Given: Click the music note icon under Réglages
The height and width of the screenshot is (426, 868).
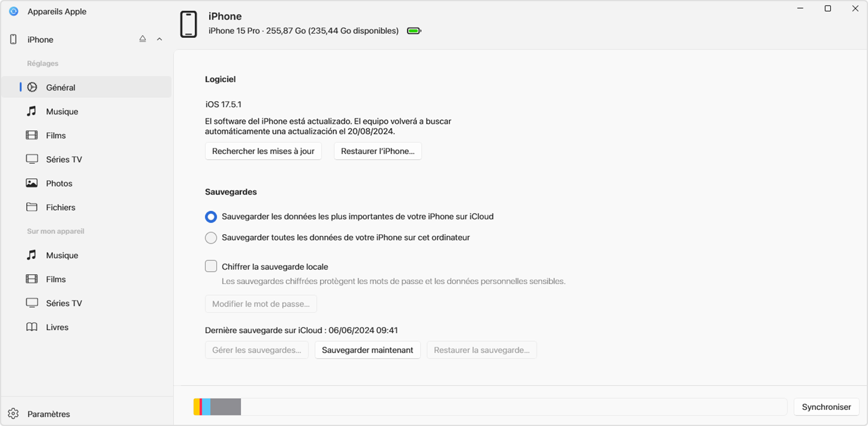Looking at the screenshot, I should tap(32, 111).
